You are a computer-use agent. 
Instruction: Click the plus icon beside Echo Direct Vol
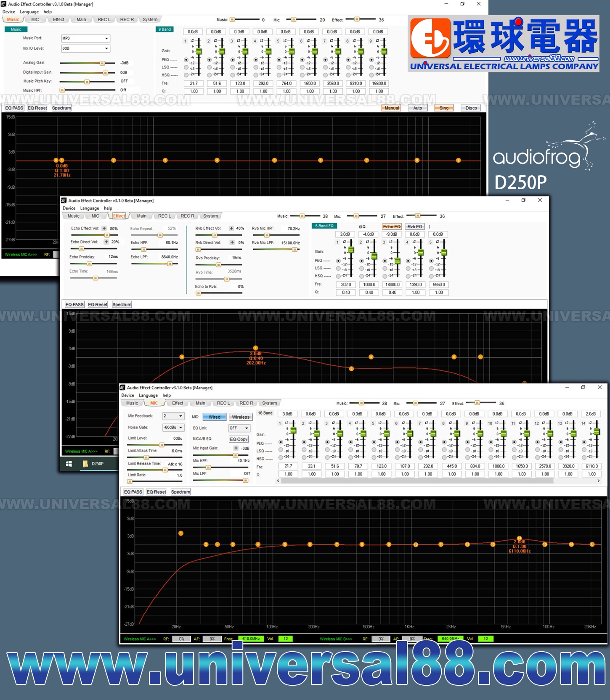pos(106,242)
